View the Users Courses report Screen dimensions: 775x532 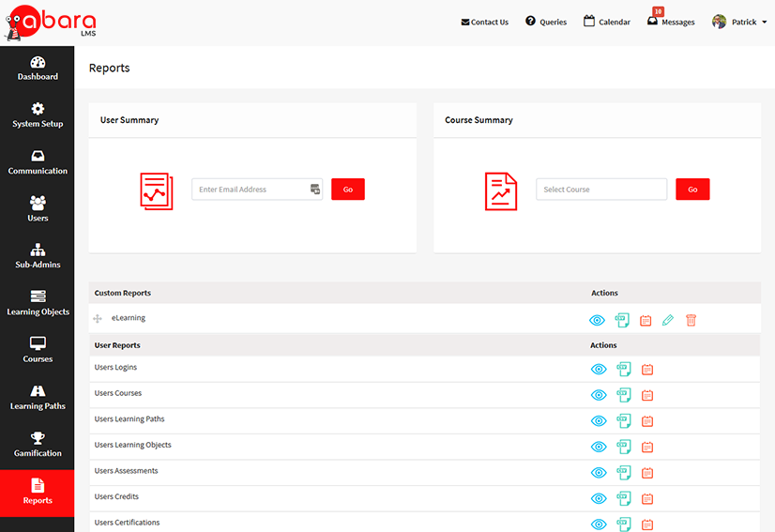599,395
